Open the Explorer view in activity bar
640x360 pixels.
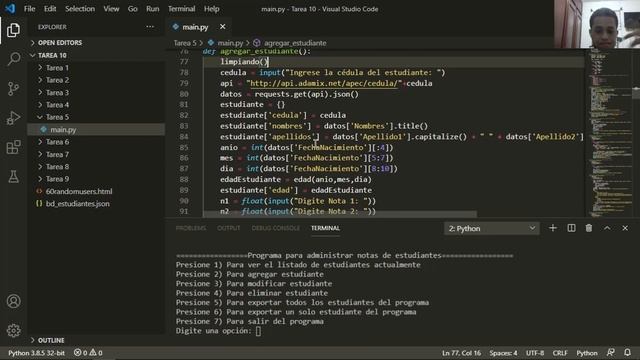(13, 30)
